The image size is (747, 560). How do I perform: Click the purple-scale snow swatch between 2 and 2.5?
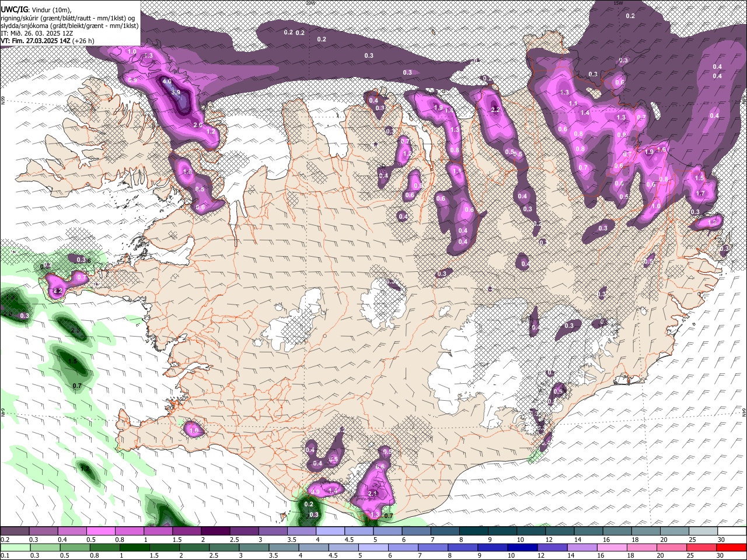click(215, 531)
